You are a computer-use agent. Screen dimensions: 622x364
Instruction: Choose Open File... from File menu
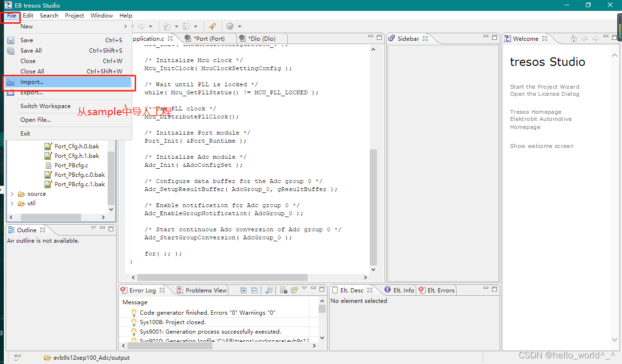coord(67,120)
